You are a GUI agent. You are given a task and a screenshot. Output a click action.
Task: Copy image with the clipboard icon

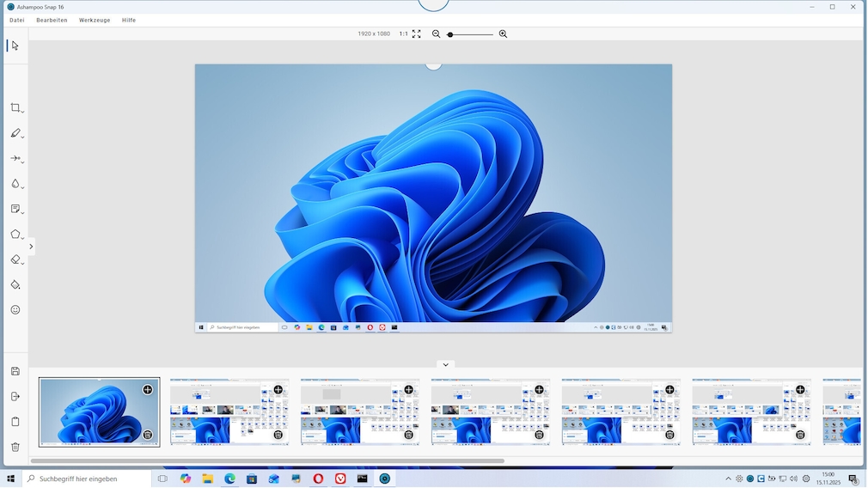pyautogui.click(x=15, y=422)
